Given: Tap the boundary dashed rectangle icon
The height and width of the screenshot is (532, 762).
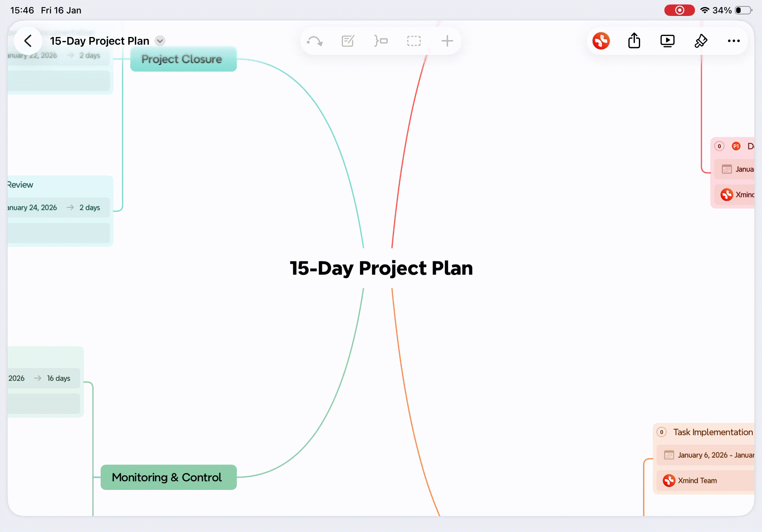Looking at the screenshot, I should [414, 41].
